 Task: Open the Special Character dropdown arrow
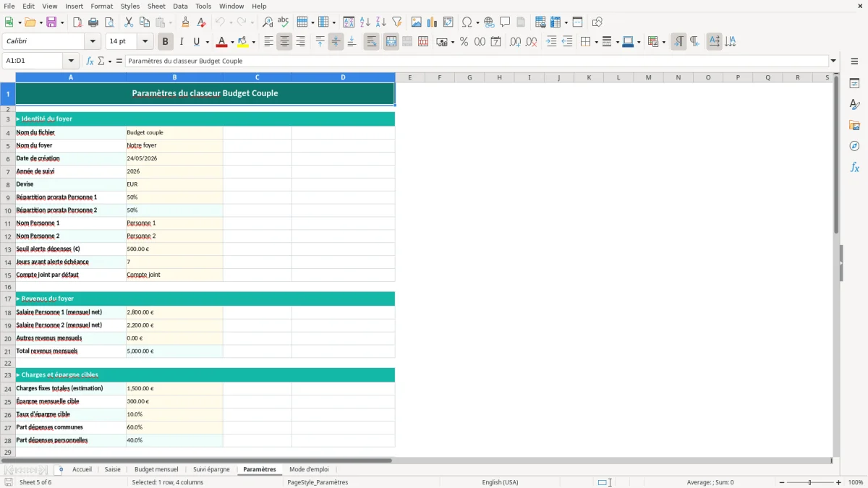(478, 22)
